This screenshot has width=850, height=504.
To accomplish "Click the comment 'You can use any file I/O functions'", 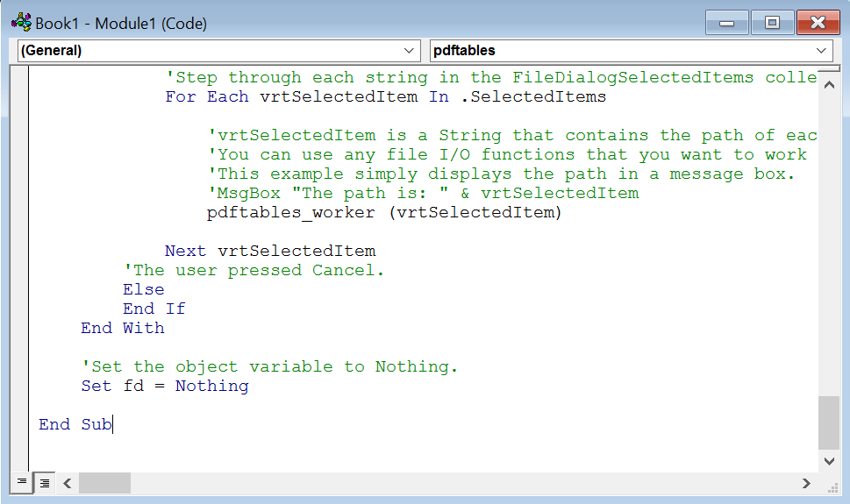I will [507, 154].
